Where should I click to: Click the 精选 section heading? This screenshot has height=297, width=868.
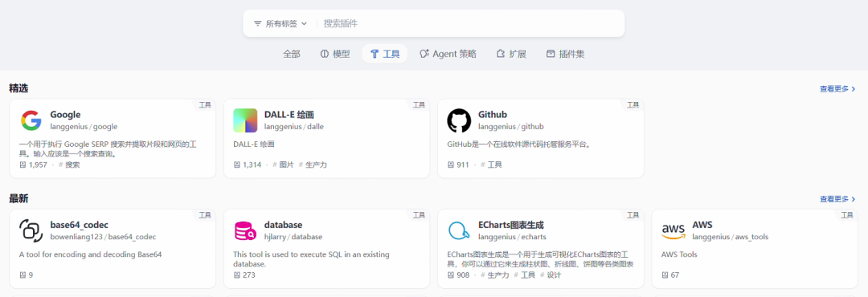(x=18, y=88)
